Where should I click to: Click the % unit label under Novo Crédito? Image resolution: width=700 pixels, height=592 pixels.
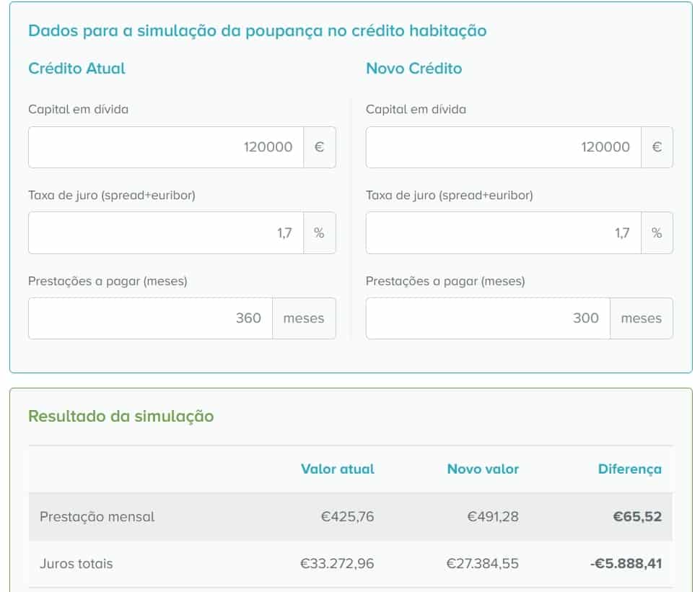coord(657,232)
